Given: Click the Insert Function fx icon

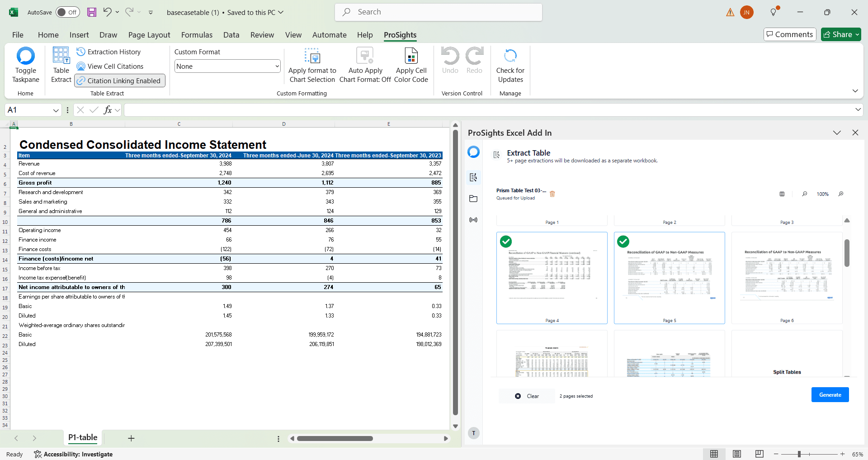Looking at the screenshot, I should tap(108, 110).
